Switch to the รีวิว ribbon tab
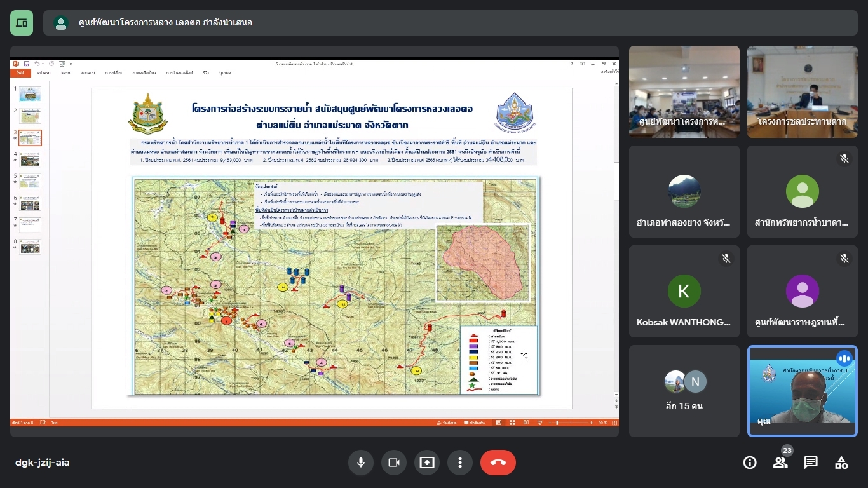This screenshot has width=868, height=488. point(206,73)
